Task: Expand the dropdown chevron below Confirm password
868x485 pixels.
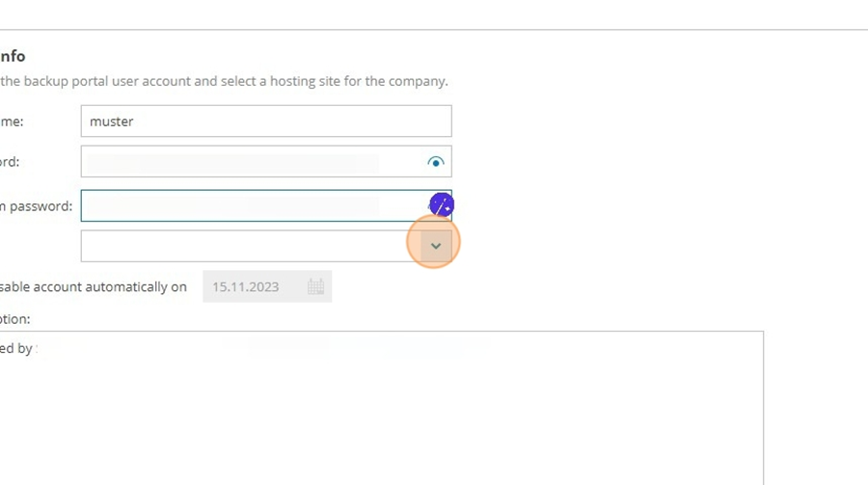Action: (x=436, y=247)
